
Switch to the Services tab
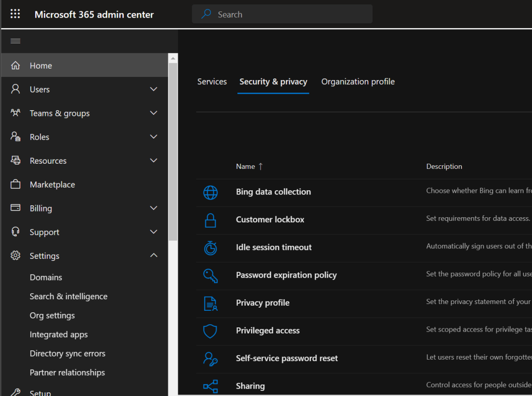[x=212, y=82]
